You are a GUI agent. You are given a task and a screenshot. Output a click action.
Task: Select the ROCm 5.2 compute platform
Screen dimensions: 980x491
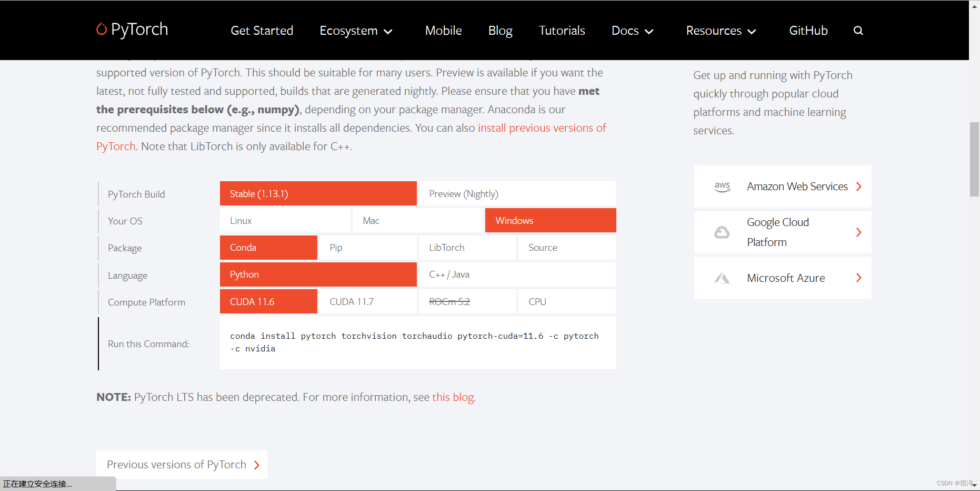coord(467,301)
